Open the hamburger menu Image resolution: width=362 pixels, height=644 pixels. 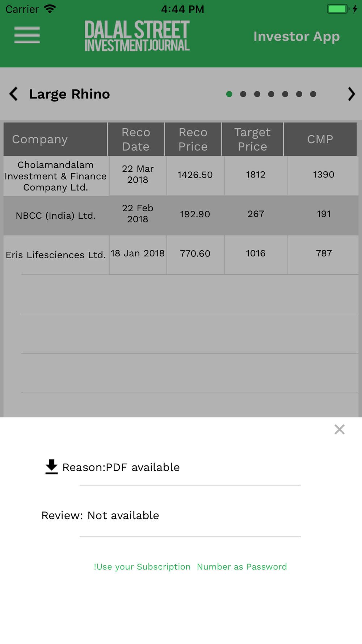tap(27, 35)
